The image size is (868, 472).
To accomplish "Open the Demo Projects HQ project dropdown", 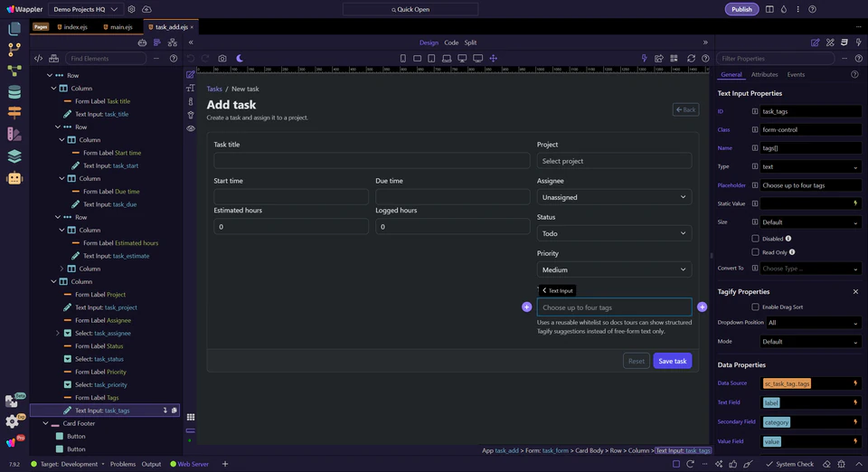I will (85, 9).
